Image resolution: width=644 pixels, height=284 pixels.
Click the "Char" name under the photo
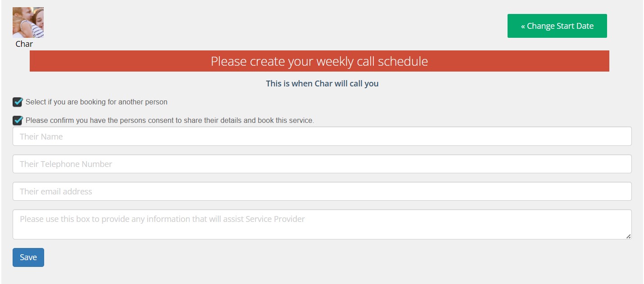coord(24,44)
